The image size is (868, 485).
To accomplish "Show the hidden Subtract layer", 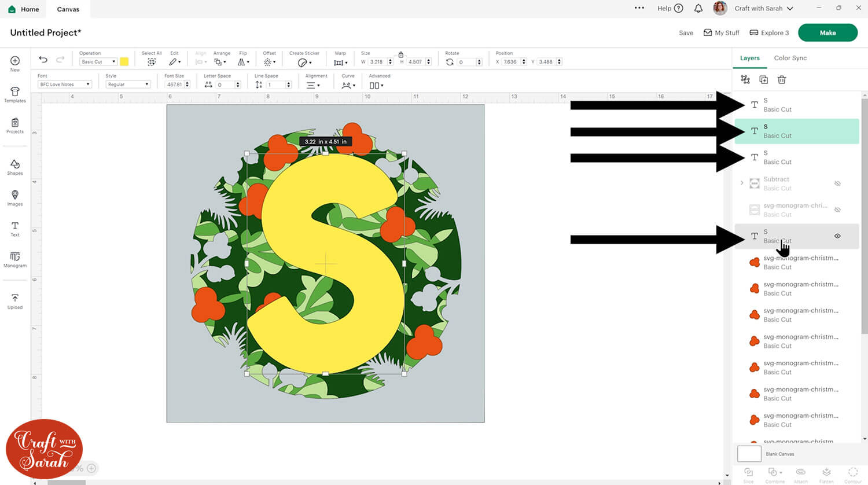I will click(837, 183).
